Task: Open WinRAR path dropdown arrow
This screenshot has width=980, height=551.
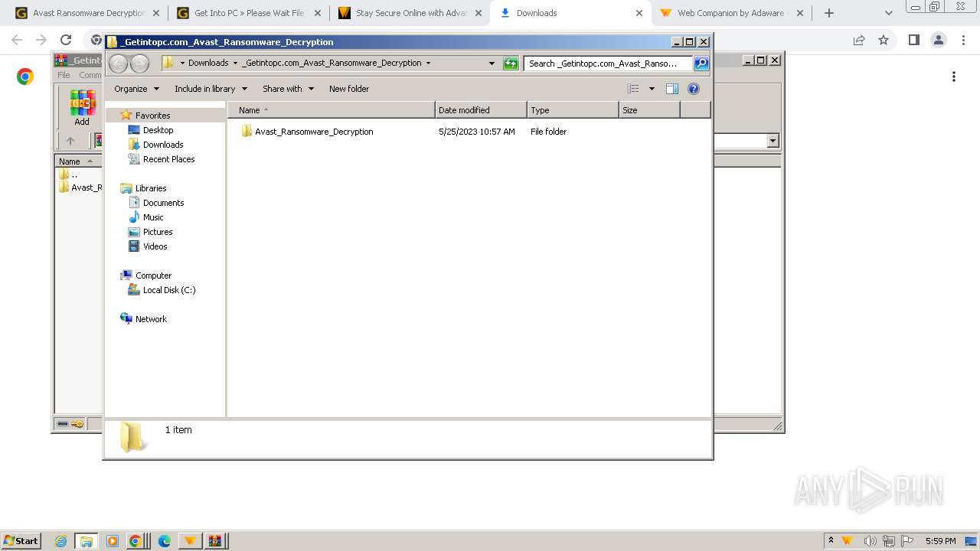Action: coord(773,141)
